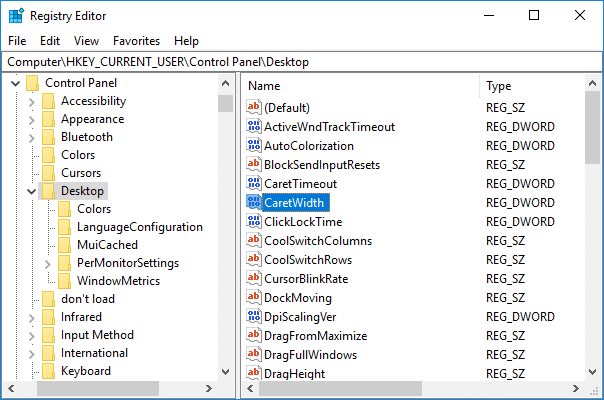
Task: Click the WindowMetrics folder icon
Action: coord(65,281)
